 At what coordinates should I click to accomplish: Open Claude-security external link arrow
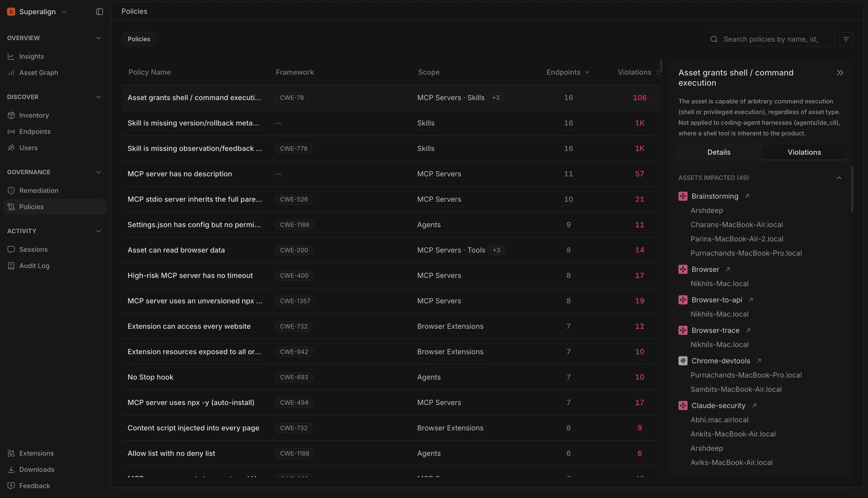(754, 406)
